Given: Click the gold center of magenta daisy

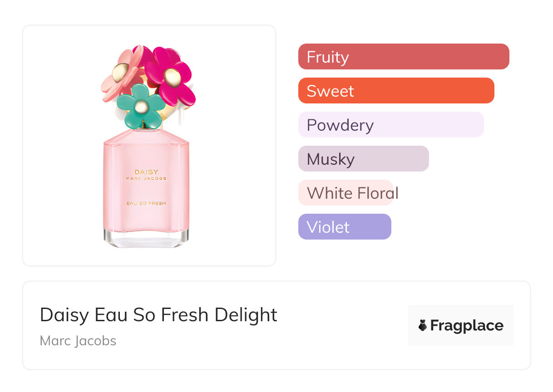Looking at the screenshot, I should coord(173,77).
